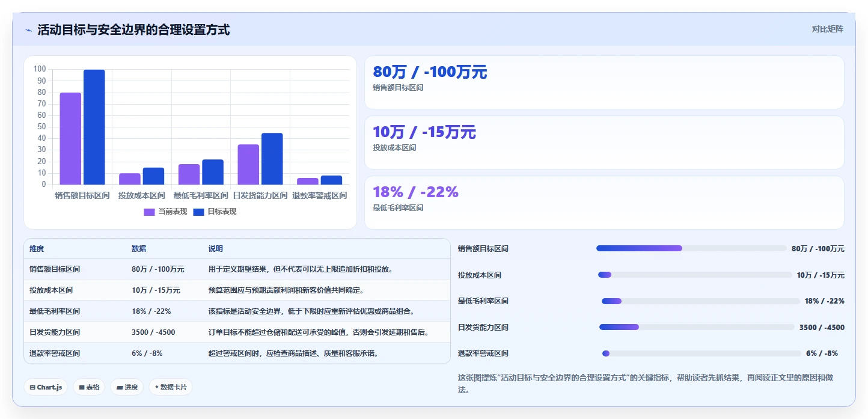The image size is (868, 419).
Task: Toggle the 当前表现 legend swatch
Action: [150, 212]
